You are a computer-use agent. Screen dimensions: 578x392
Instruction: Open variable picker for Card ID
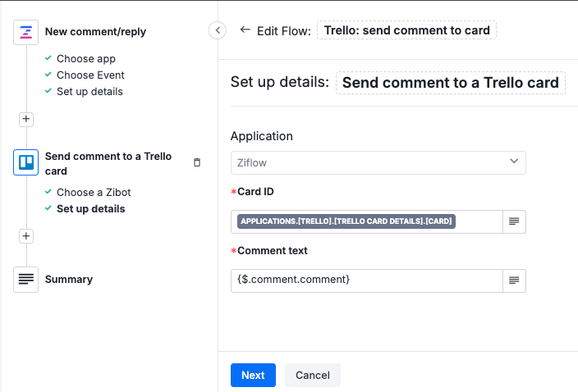pyautogui.click(x=514, y=221)
